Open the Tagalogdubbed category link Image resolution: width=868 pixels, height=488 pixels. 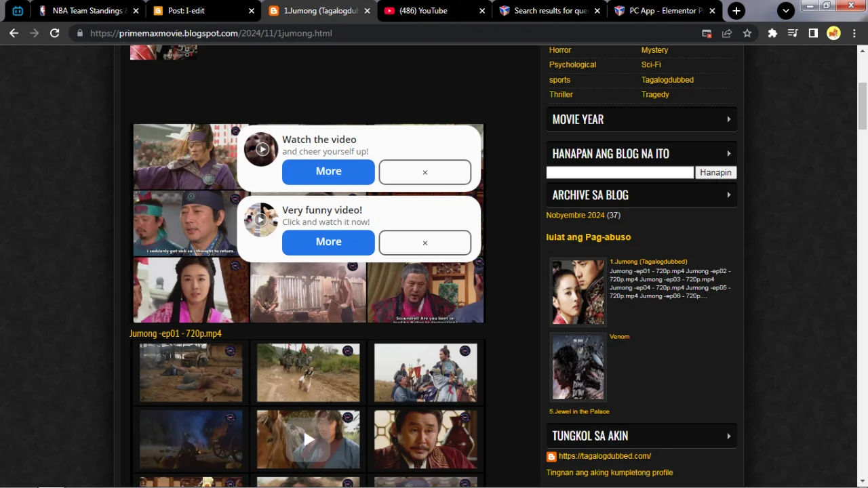[667, 80]
